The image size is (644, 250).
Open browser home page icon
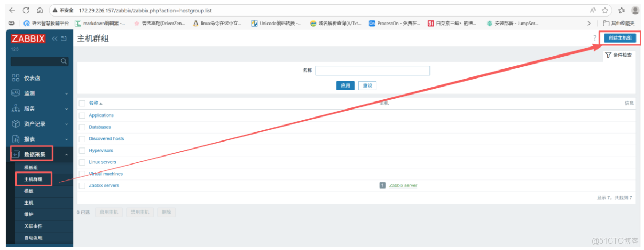40,10
